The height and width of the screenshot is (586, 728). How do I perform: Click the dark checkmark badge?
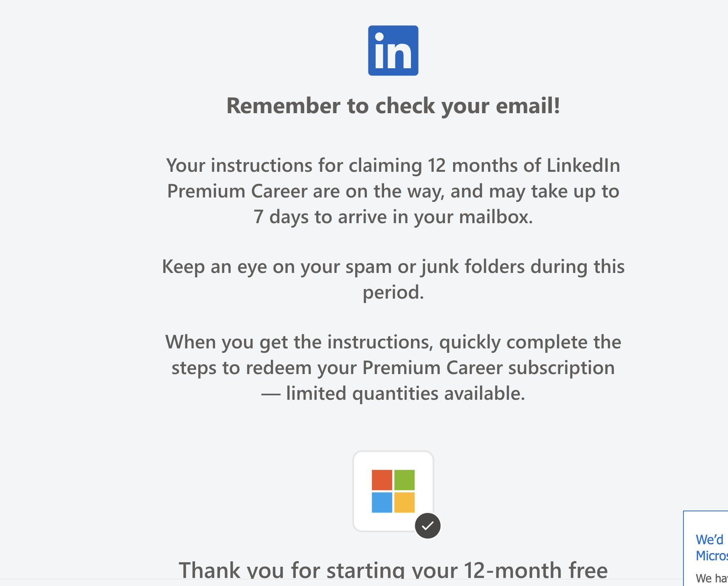coord(427,525)
